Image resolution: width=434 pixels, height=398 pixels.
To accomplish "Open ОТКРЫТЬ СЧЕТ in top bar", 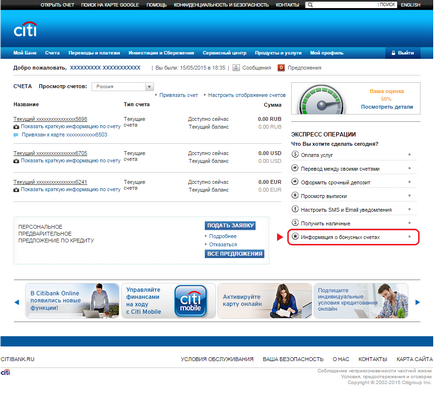I will (57, 5).
